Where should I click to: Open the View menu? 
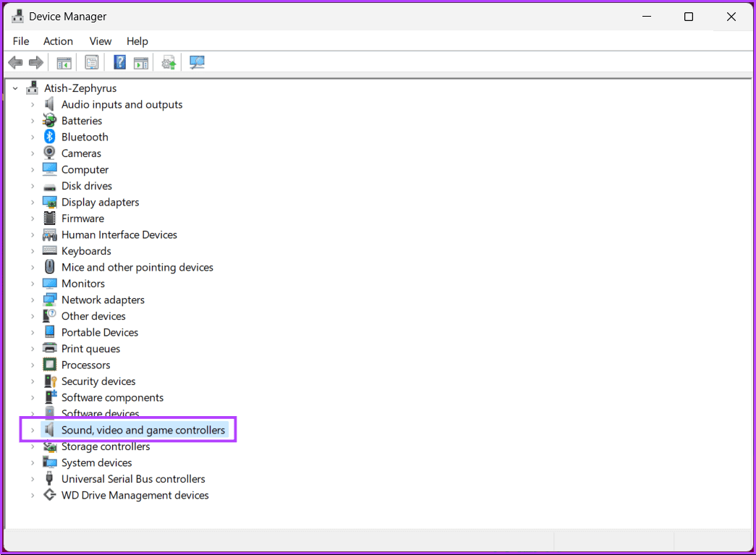click(101, 41)
